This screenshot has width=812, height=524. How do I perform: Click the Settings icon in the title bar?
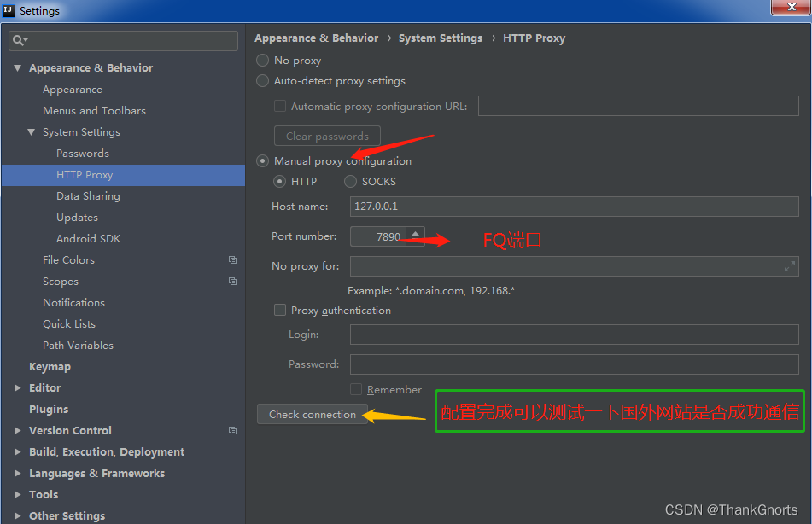pos(9,10)
